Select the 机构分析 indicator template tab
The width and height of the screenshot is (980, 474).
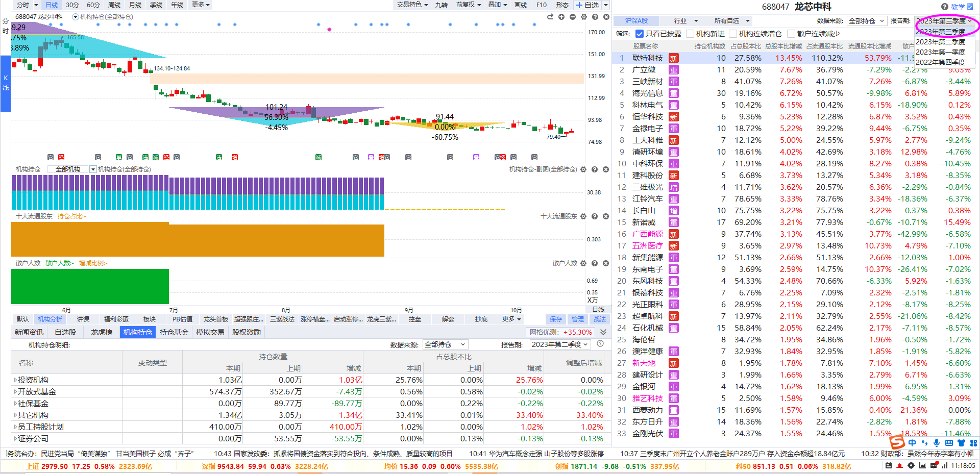[x=50, y=319]
